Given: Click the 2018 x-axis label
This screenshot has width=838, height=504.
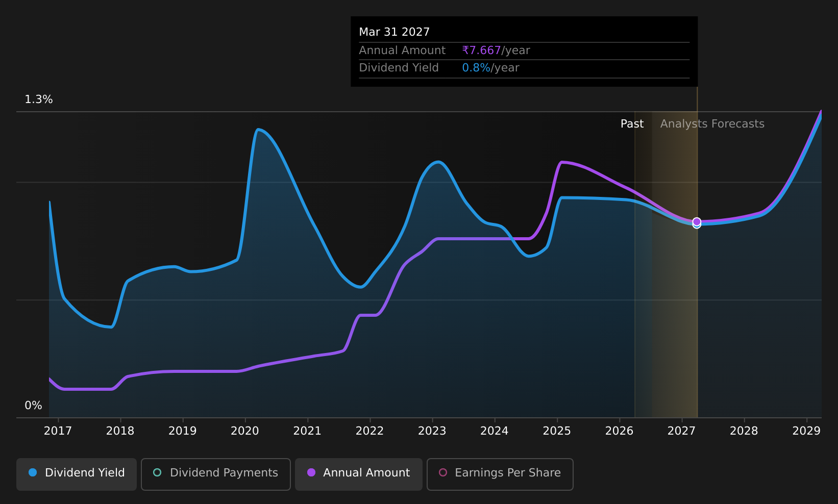Looking at the screenshot, I should (x=120, y=431).
